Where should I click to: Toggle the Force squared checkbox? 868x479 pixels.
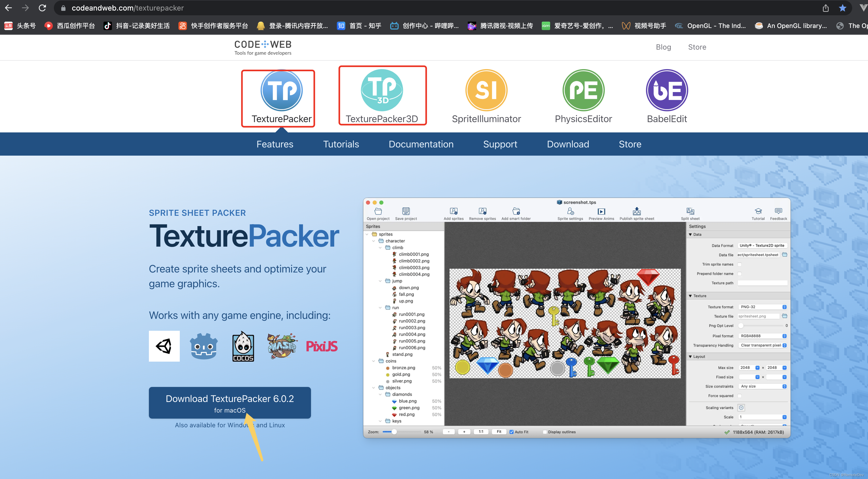tap(740, 396)
